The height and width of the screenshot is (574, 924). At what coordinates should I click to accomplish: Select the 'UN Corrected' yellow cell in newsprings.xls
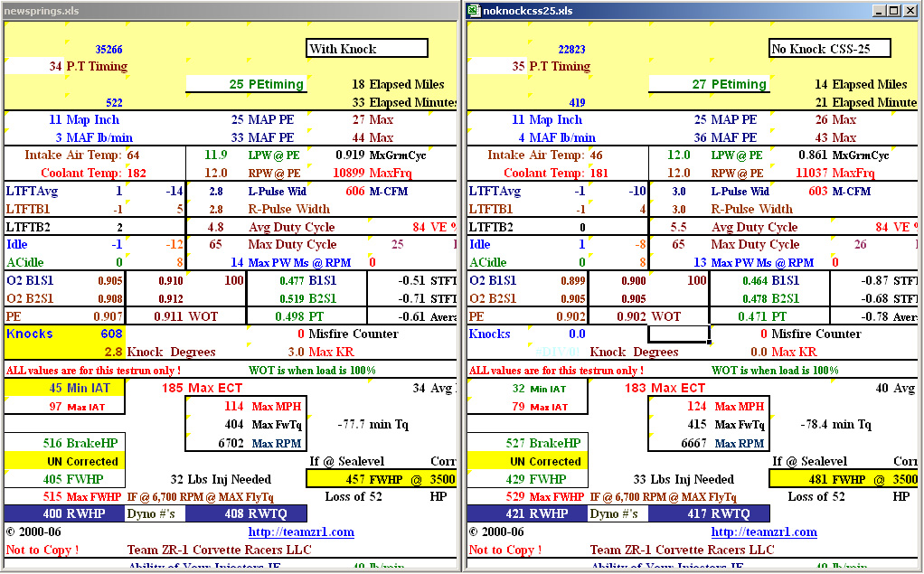coord(64,461)
